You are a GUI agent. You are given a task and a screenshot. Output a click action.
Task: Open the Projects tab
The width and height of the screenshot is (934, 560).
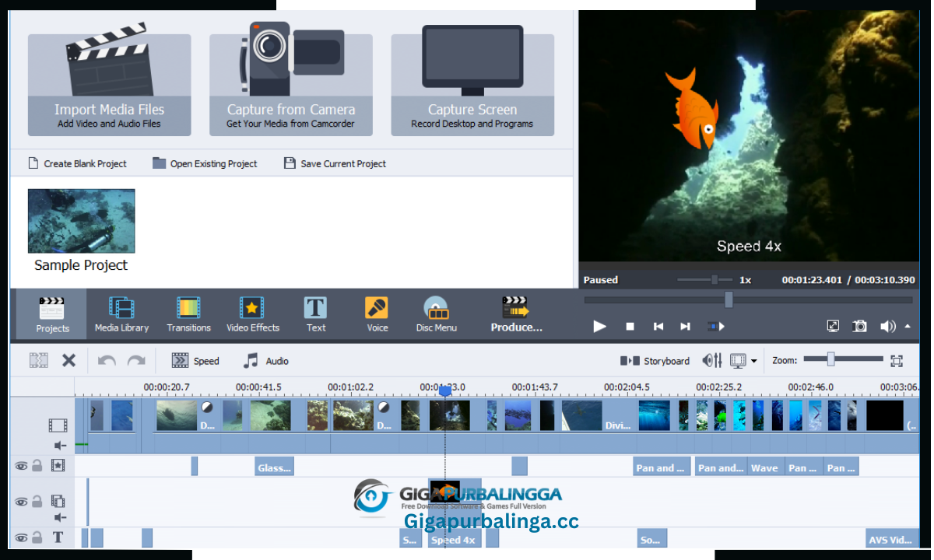(x=52, y=314)
